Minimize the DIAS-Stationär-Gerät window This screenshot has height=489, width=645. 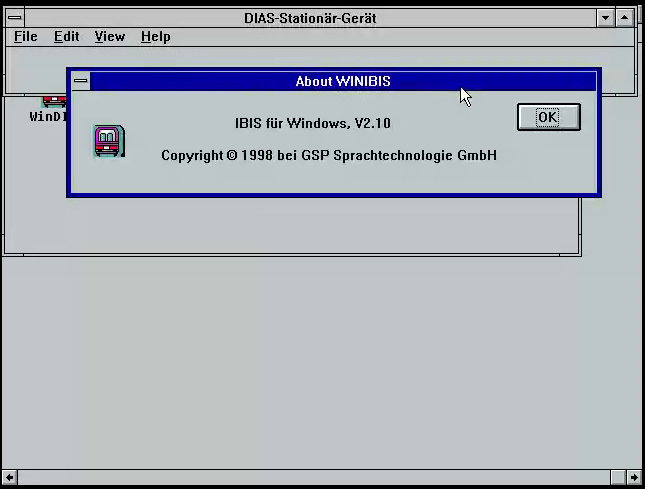click(x=606, y=18)
